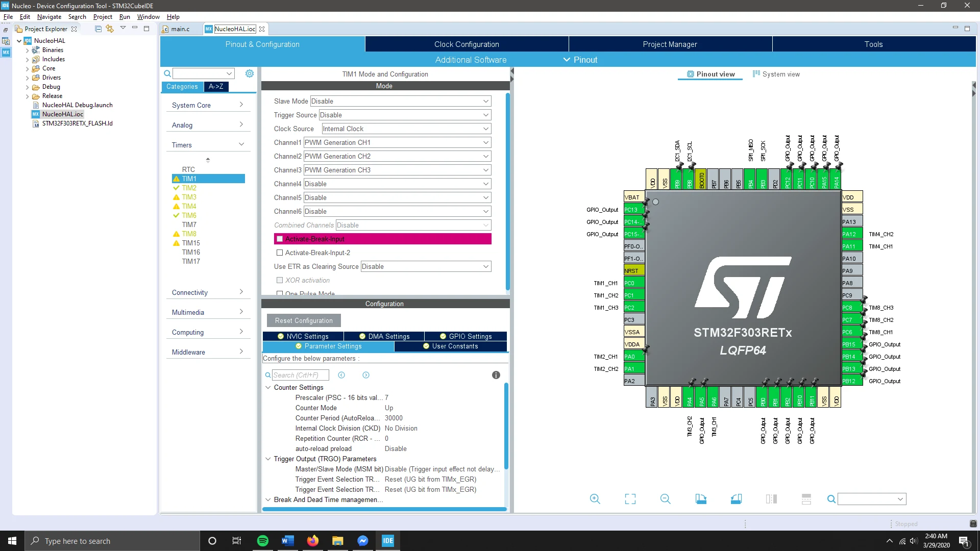Switch to System view
Screen dimensions: 980x551
[x=776, y=74]
